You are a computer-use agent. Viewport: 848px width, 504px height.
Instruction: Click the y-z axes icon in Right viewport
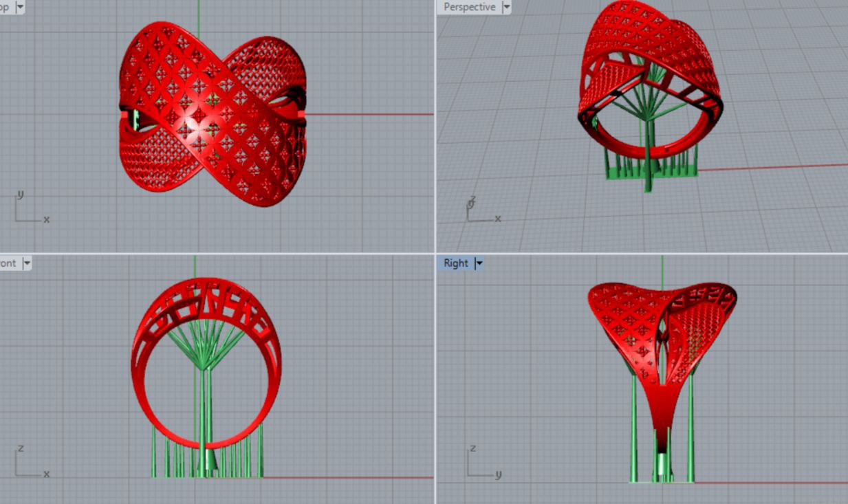[481, 464]
